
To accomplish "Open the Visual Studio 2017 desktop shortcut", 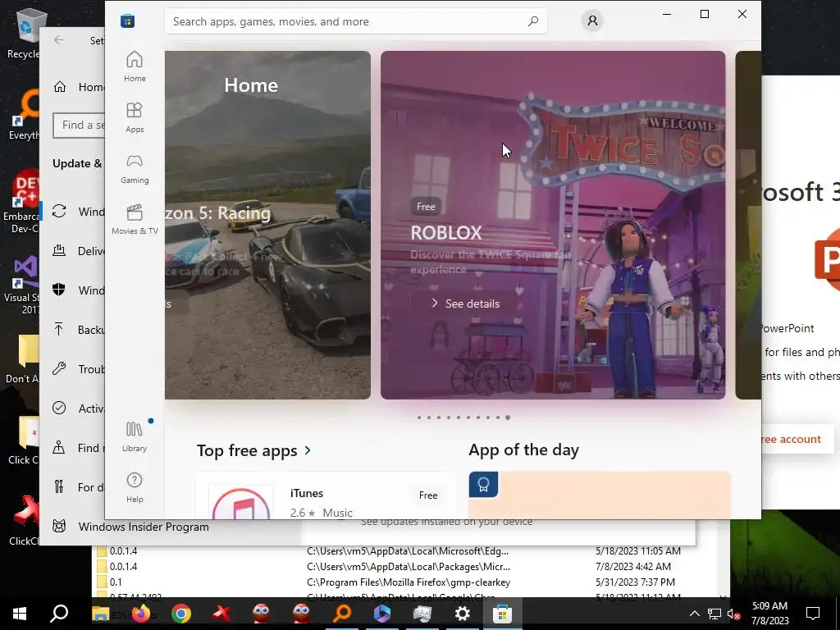I will click(x=21, y=286).
